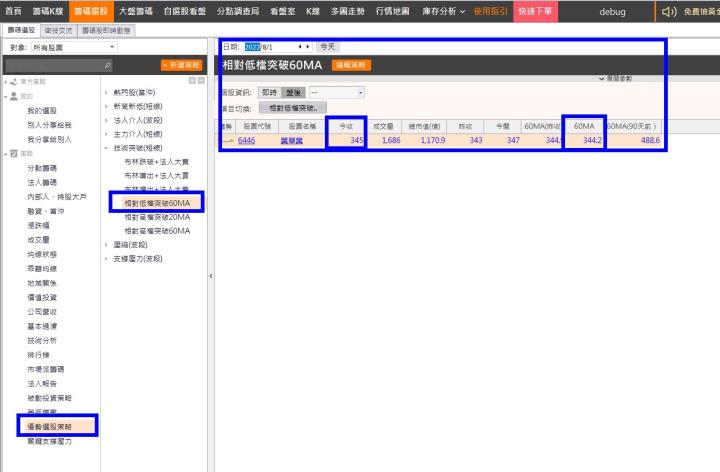Screen dimensions: 720x472
Task: Collapse the 技術突破(短線) tree node
Action: [106, 148]
